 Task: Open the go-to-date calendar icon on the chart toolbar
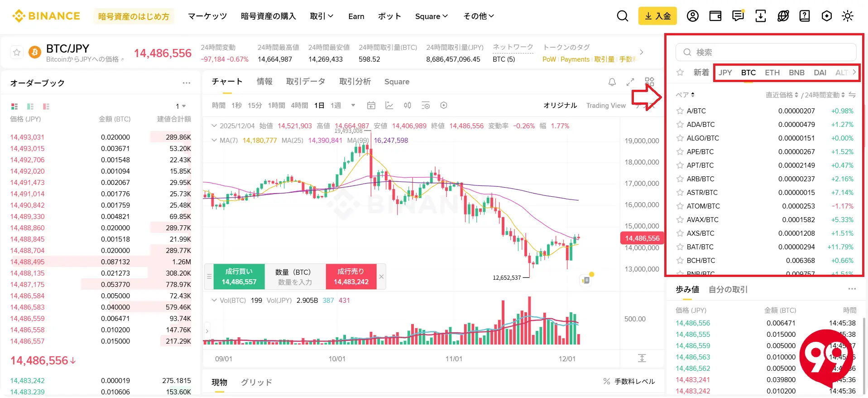coord(371,105)
